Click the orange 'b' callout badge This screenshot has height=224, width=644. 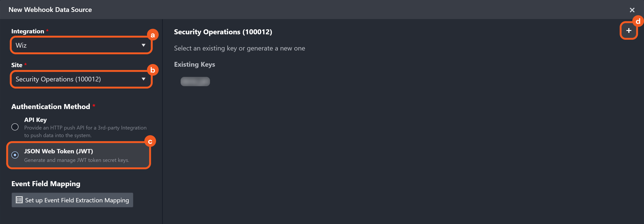click(x=152, y=70)
